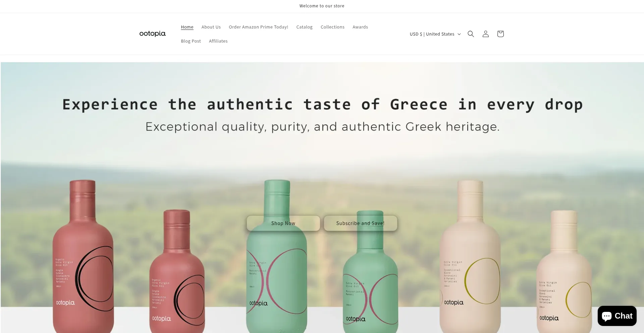Click the Subscribe and Save! button
Viewport: 644px width, 333px height.
(x=360, y=223)
